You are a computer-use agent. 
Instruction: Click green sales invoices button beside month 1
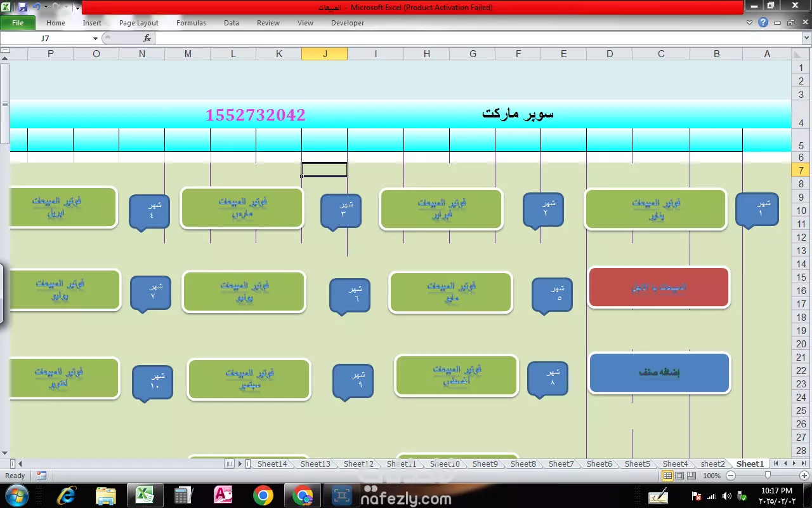click(655, 210)
